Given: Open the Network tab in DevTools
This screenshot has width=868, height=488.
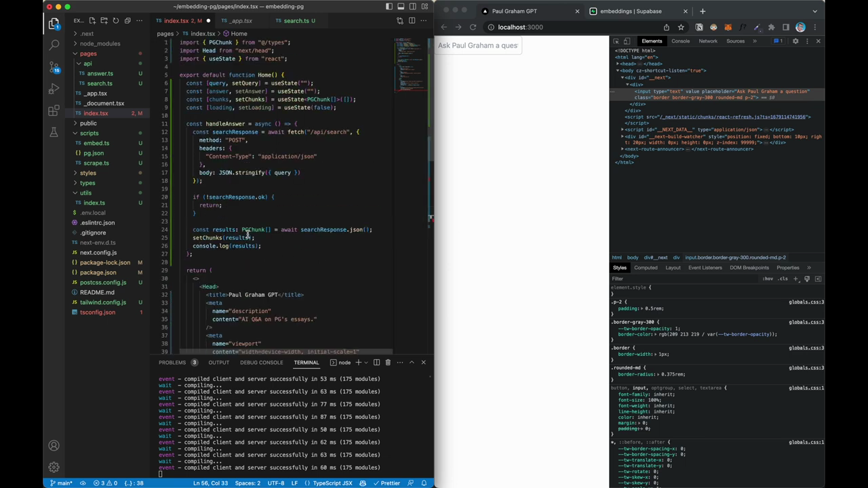Looking at the screenshot, I should click(x=708, y=41).
